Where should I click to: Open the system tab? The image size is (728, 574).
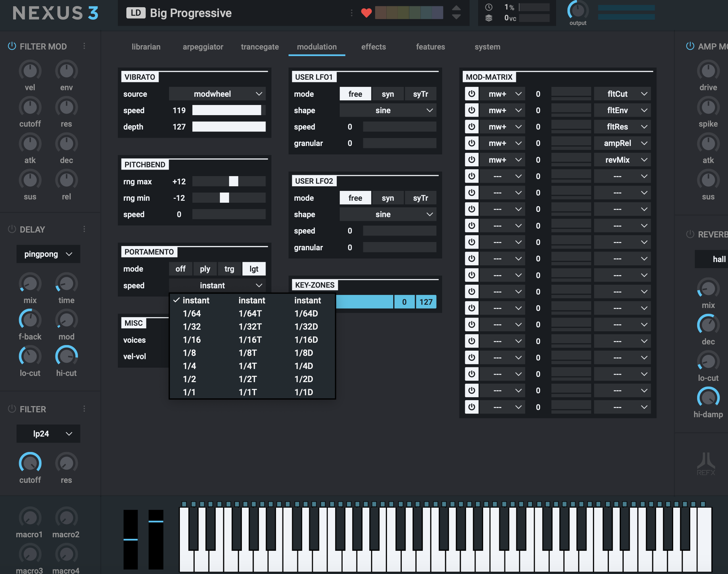point(487,47)
